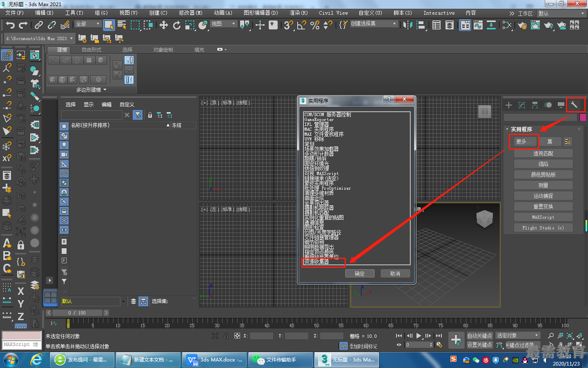
Task: Click the 透视匹配 utility button
Action: click(543, 153)
